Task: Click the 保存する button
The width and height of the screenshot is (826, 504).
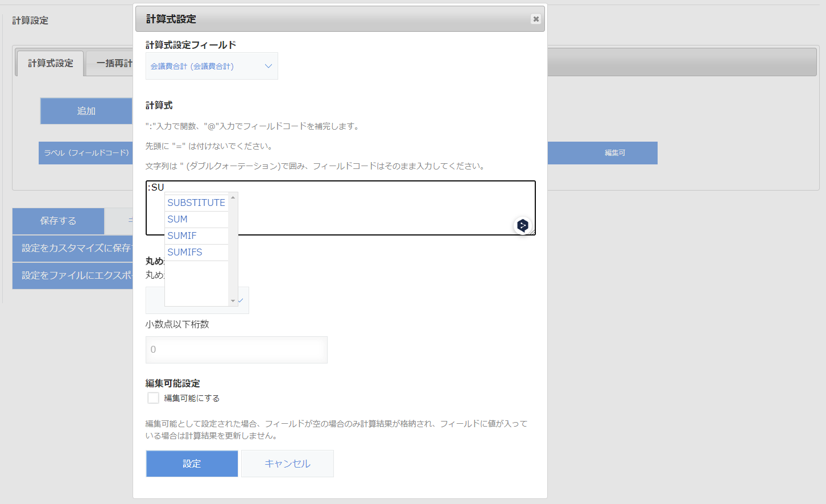Action: pyautogui.click(x=57, y=221)
